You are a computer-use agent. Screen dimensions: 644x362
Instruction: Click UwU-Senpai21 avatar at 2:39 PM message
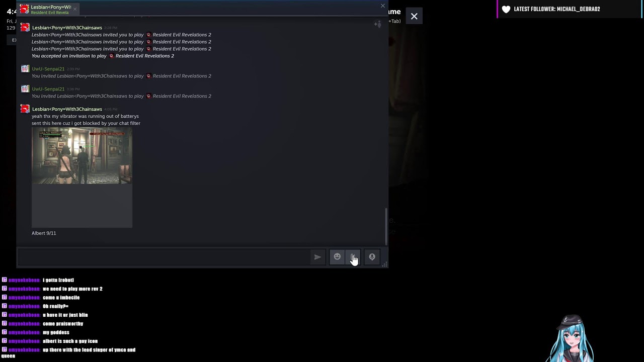pos(25,69)
